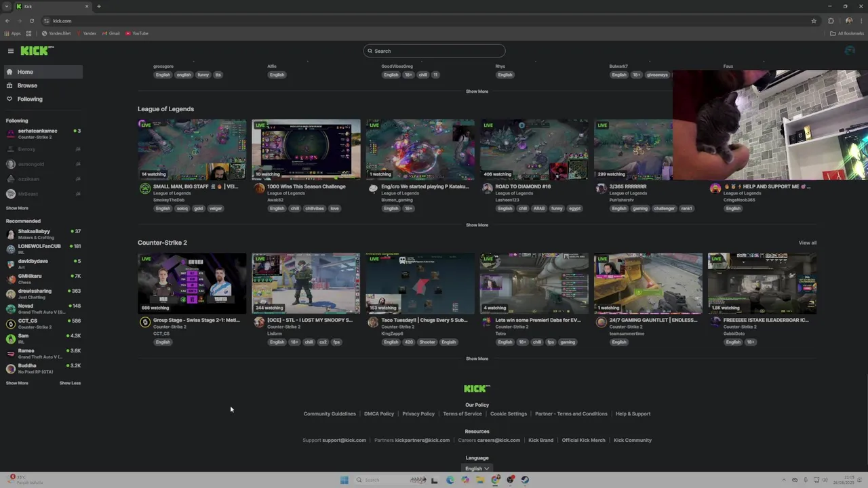
Task: Click the CCT_CS avatar under Group Stage stream
Action: coord(145,322)
